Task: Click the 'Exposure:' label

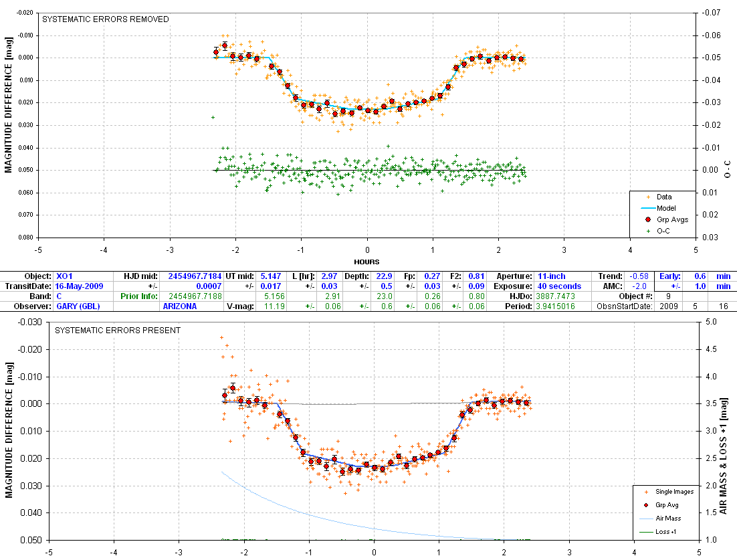Action: 513,286
